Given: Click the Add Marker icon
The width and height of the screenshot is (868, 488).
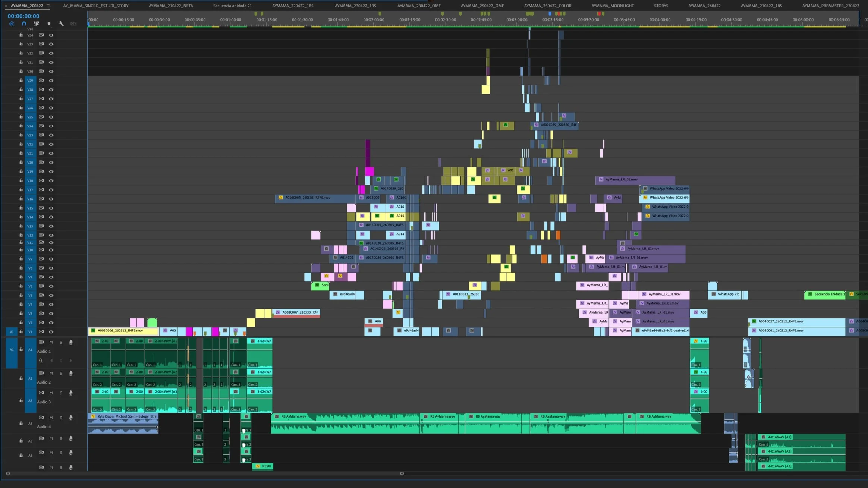Looking at the screenshot, I should click(x=49, y=23).
